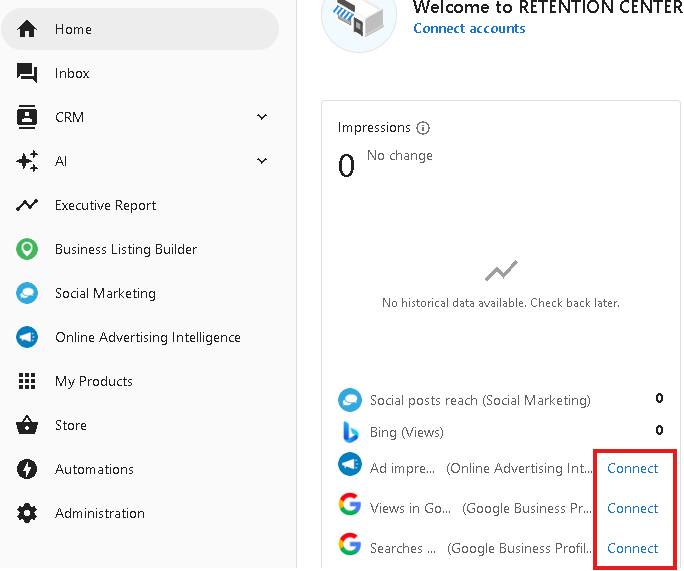The height and width of the screenshot is (571, 684).
Task: Open Inbox chat bubbles icon
Action: click(x=27, y=73)
